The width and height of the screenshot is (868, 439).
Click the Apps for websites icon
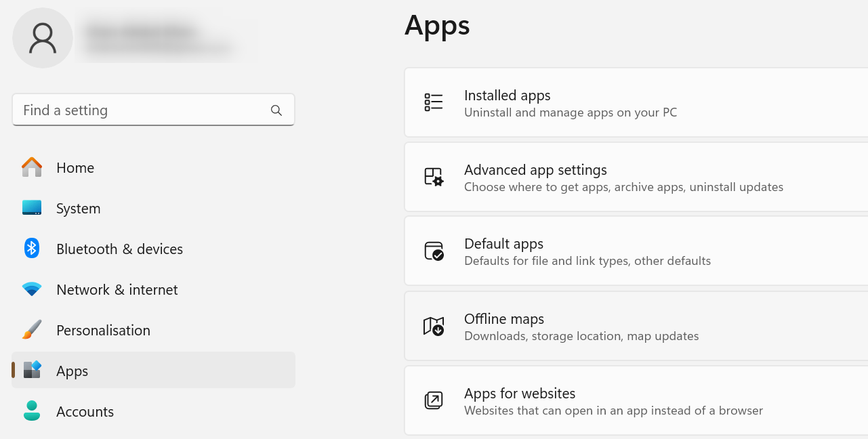point(434,400)
